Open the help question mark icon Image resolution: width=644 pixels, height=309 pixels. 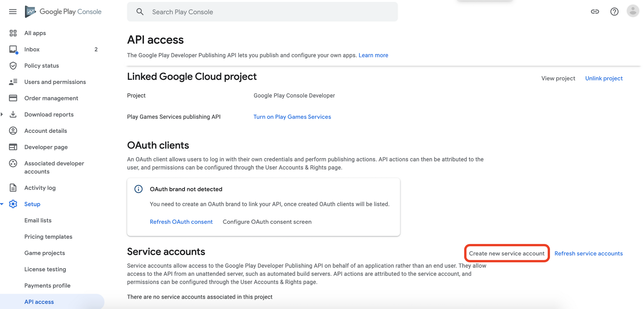coord(614,12)
